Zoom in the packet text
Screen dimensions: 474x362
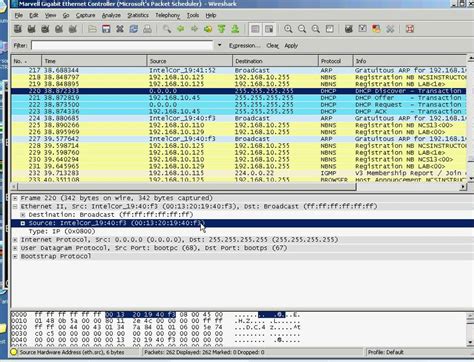pyautogui.click(x=288, y=29)
